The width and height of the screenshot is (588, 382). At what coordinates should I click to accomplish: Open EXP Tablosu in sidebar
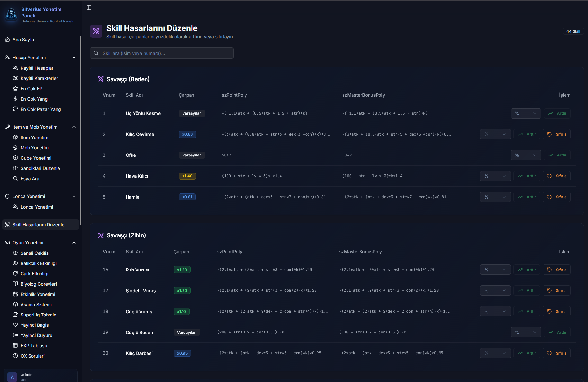[x=34, y=346]
